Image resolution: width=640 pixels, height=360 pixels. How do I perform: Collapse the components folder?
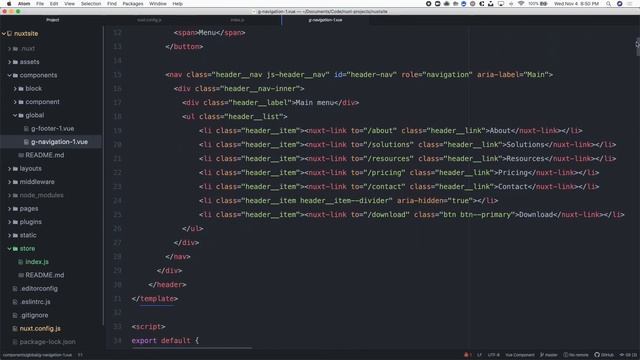click(x=9, y=76)
